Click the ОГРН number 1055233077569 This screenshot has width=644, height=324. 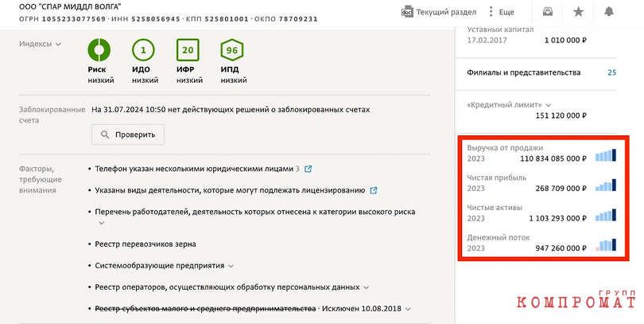(74, 19)
